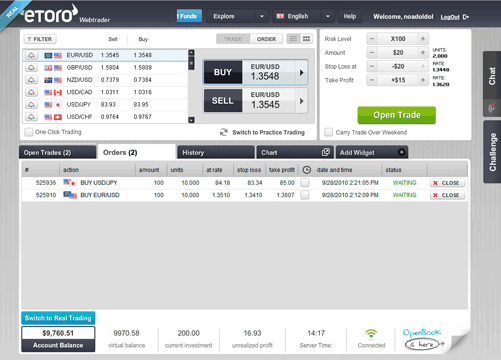This screenshot has height=360, width=501.
Task: Click the Funds button in header
Action: click(x=189, y=16)
